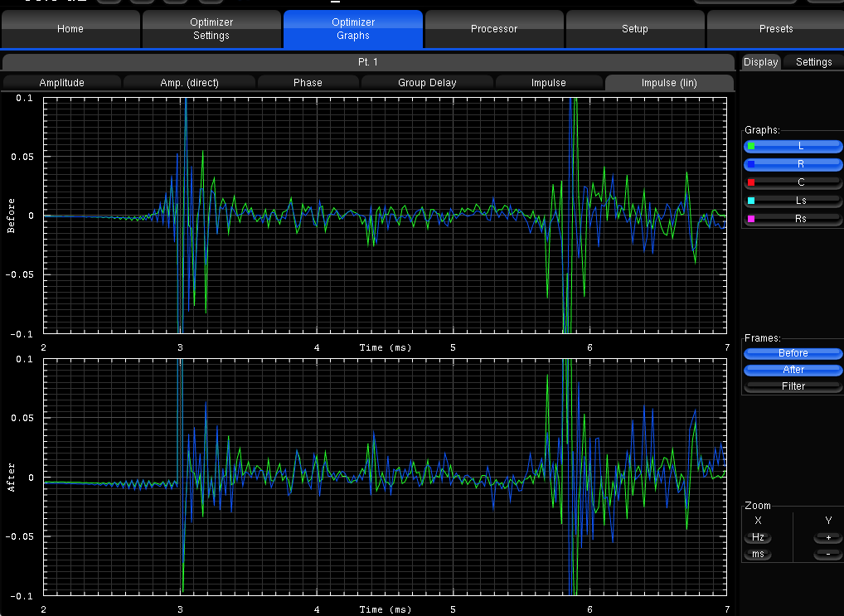Show the Rs channel graph
Screen dimensions: 844x616
[793, 219]
